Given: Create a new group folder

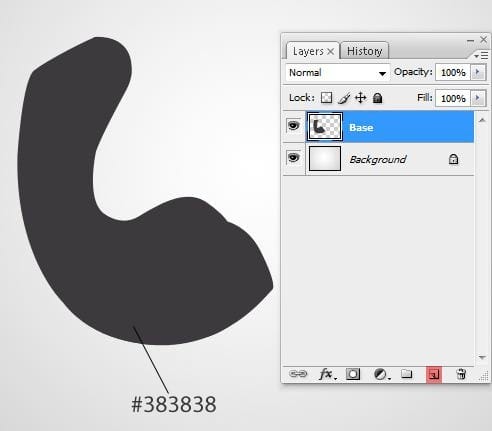Looking at the screenshot, I should pos(406,374).
